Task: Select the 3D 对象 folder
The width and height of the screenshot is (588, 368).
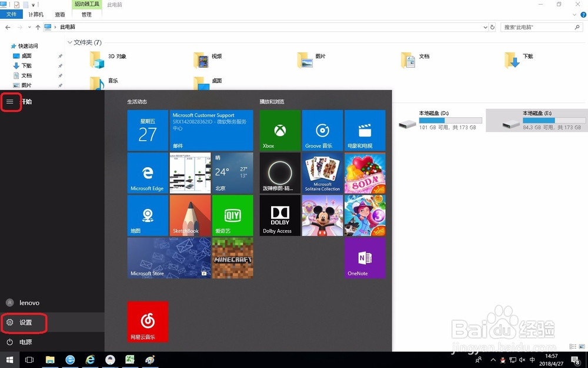Action: click(109, 59)
